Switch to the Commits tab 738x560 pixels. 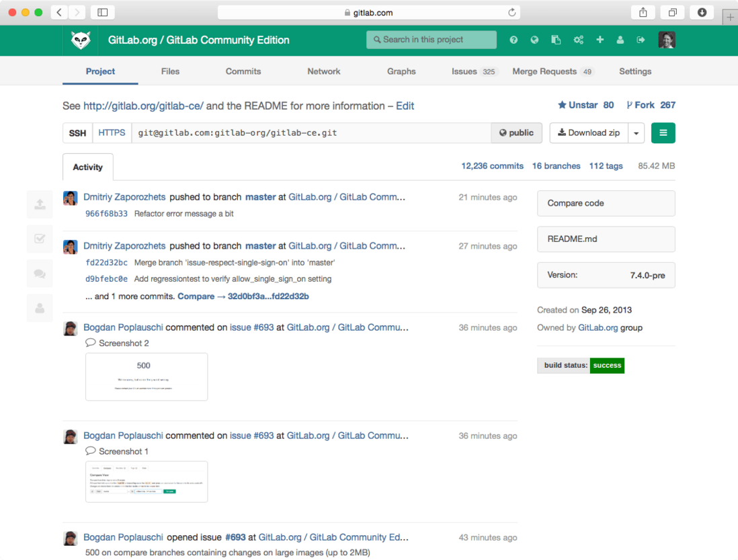coord(243,71)
